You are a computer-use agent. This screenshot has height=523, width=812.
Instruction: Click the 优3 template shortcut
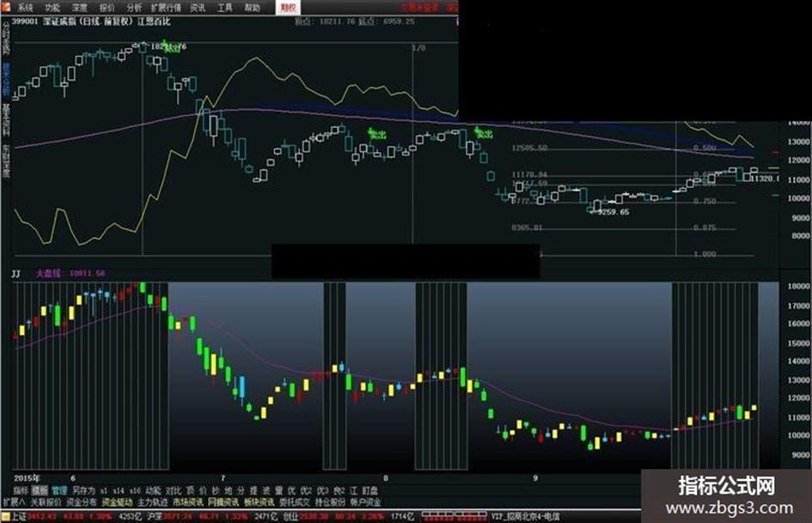pos(322,490)
